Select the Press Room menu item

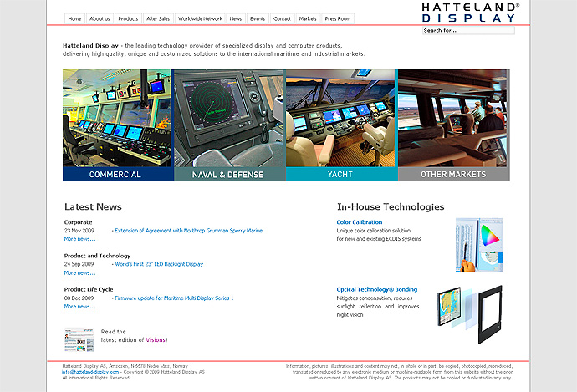pyautogui.click(x=338, y=18)
